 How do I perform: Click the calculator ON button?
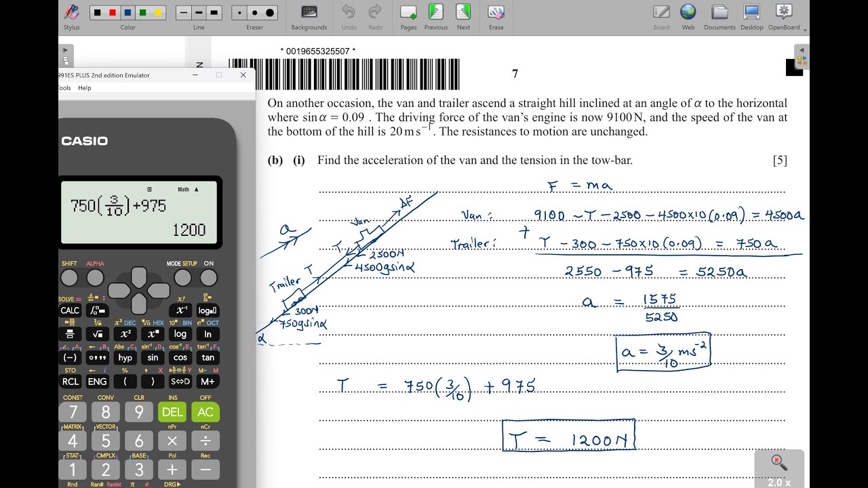pos(208,278)
